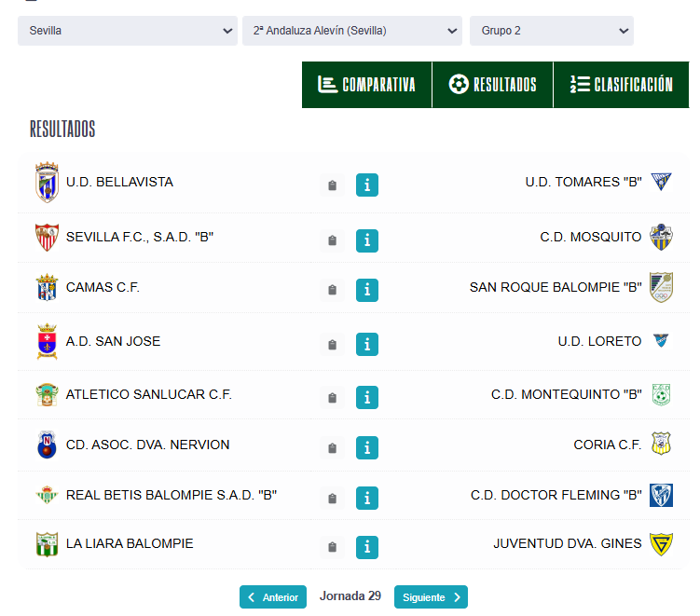Screen dimensions: 700x616
Task: Click clipboard icon in Real Betis Balompie row
Action: click(x=332, y=499)
